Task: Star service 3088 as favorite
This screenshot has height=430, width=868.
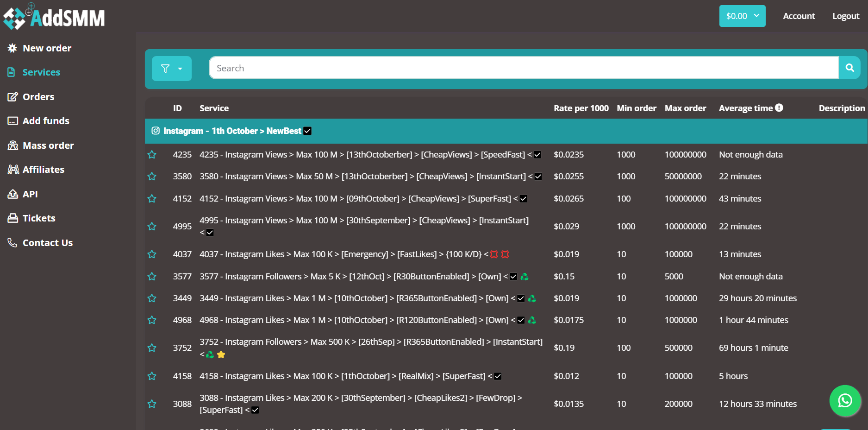Action: pos(152,404)
